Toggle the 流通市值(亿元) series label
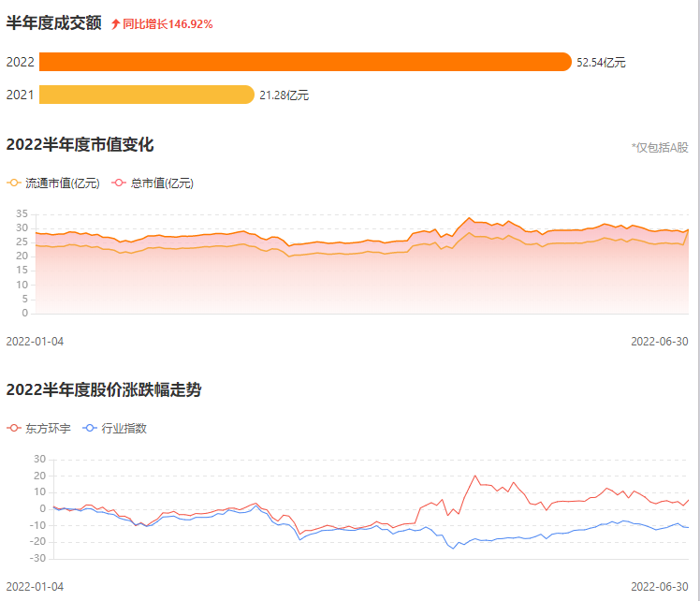The height and width of the screenshot is (601, 700). 62,183
